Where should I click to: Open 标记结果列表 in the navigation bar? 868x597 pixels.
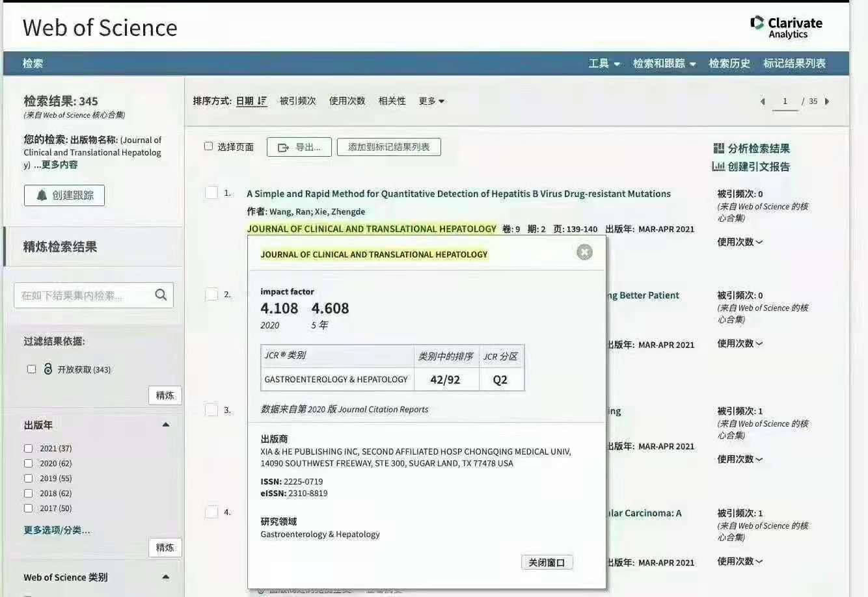coord(794,63)
